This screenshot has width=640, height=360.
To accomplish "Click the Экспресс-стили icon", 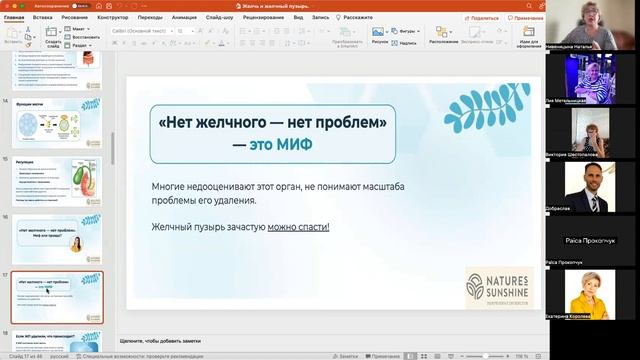I will pos(475,32).
